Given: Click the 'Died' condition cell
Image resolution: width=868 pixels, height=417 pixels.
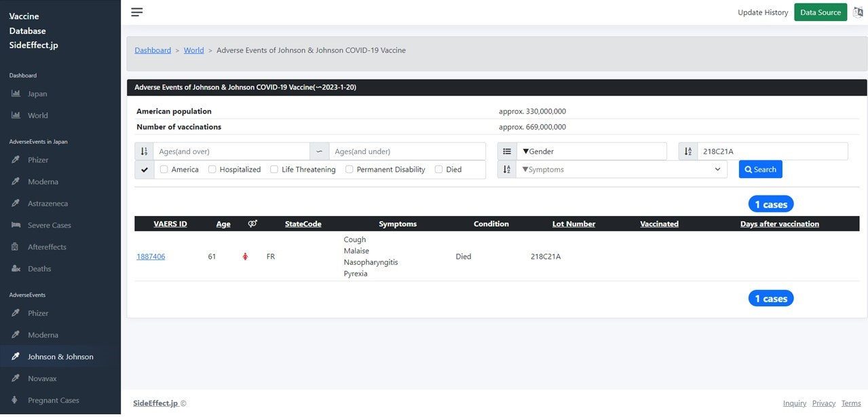Looking at the screenshot, I should click(x=464, y=257).
